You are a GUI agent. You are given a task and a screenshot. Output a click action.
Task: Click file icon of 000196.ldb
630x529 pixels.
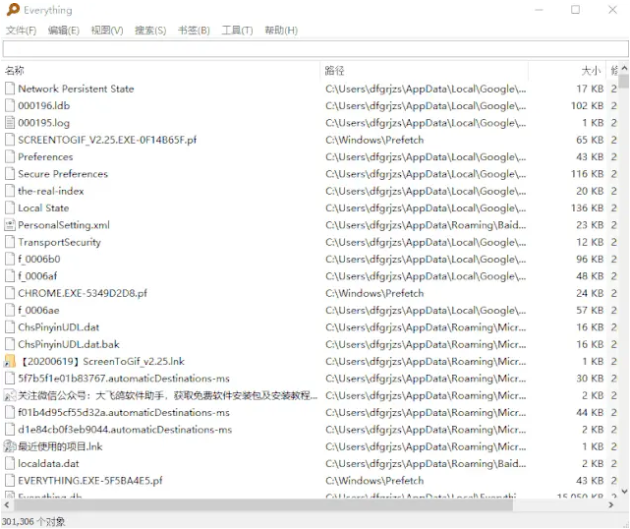coord(10,106)
